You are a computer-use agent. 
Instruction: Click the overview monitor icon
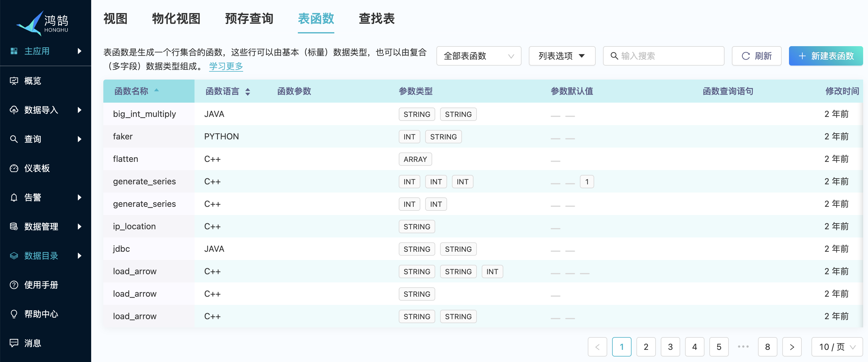(x=14, y=81)
